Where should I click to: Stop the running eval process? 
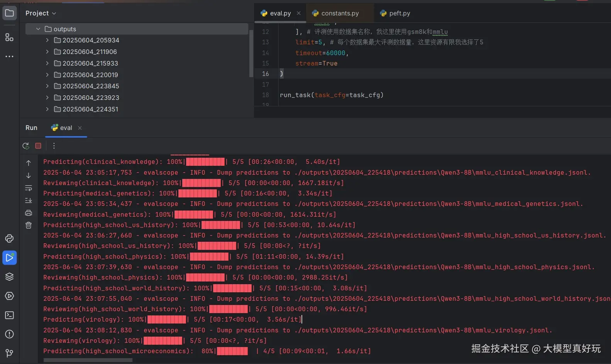[38, 146]
